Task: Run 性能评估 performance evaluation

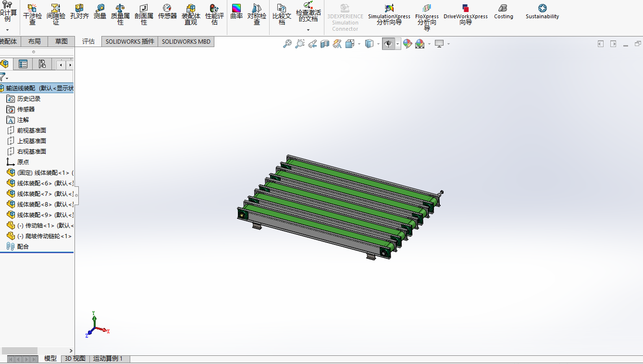Action: (214, 14)
